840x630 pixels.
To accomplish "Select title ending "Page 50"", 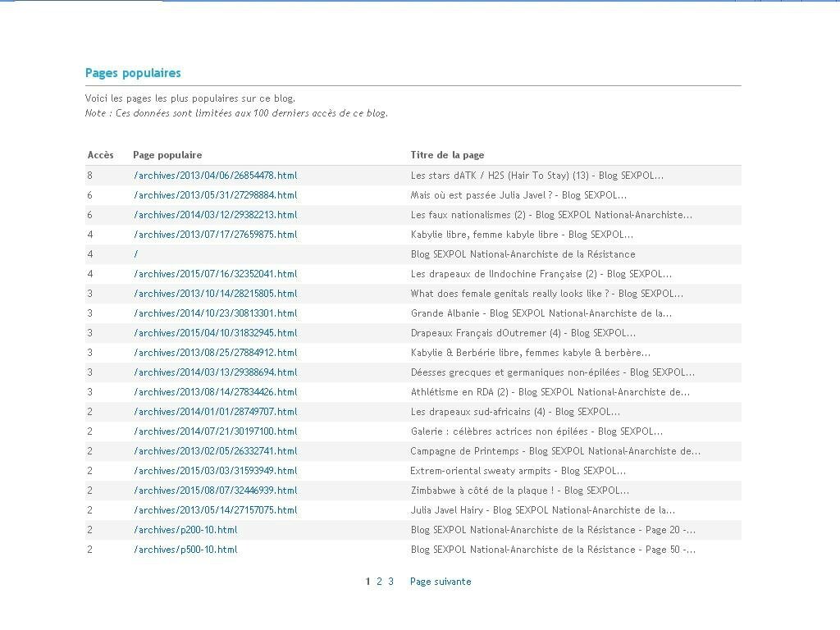I will click(554, 550).
